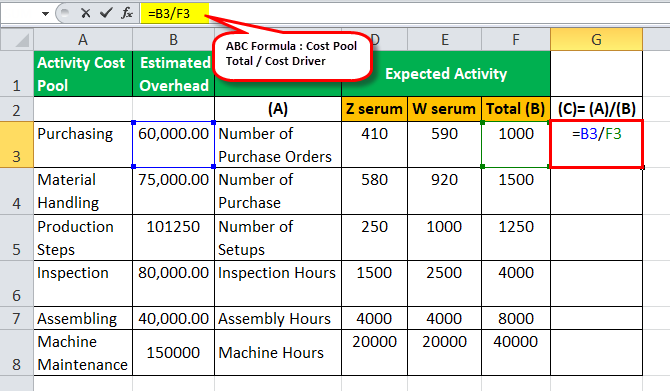This screenshot has height=391, width=670.
Task: Click the 'Estimated Overhead' header cell
Action: click(x=173, y=73)
